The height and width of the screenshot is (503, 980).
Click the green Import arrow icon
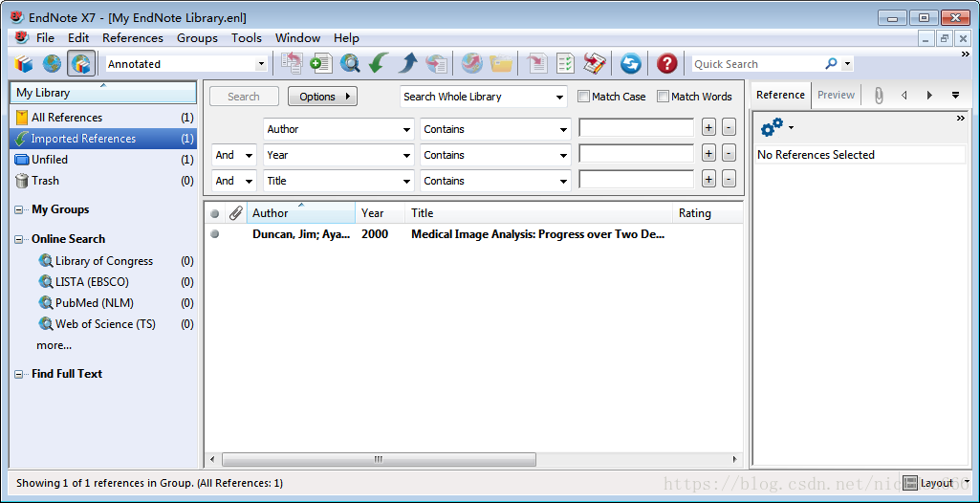coord(379,63)
